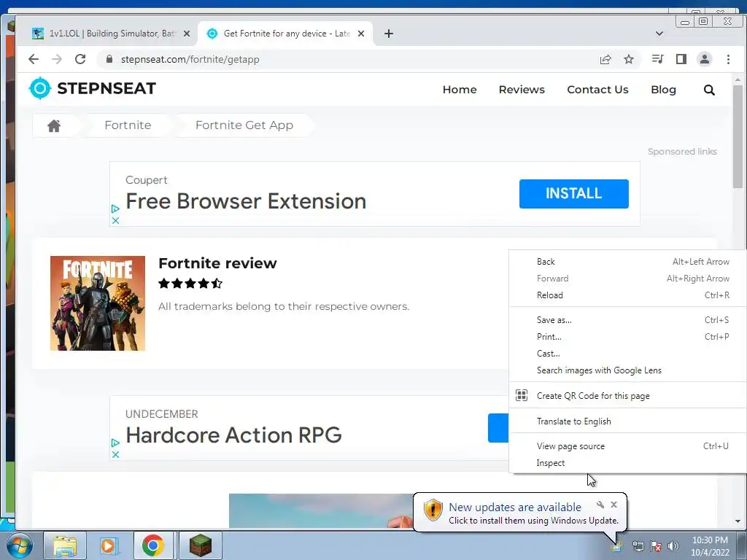This screenshot has height=560, width=747.
Task: Reload the page with the refresh icon
Action: (80, 59)
